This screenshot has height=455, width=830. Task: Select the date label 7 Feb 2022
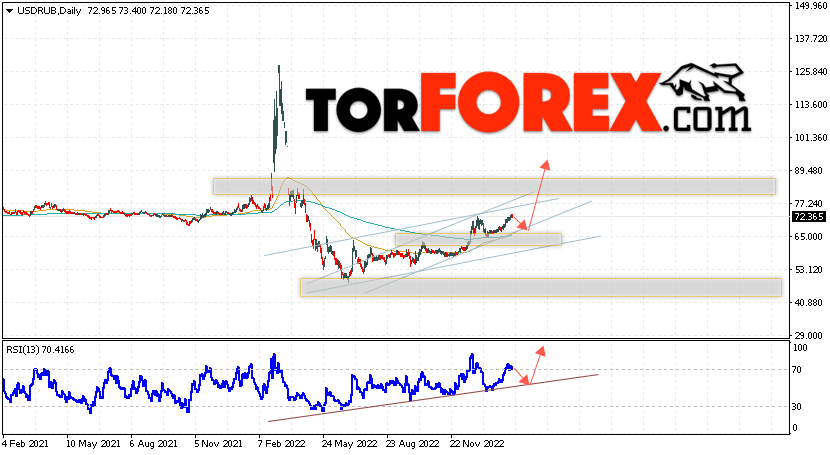pyautogui.click(x=283, y=443)
